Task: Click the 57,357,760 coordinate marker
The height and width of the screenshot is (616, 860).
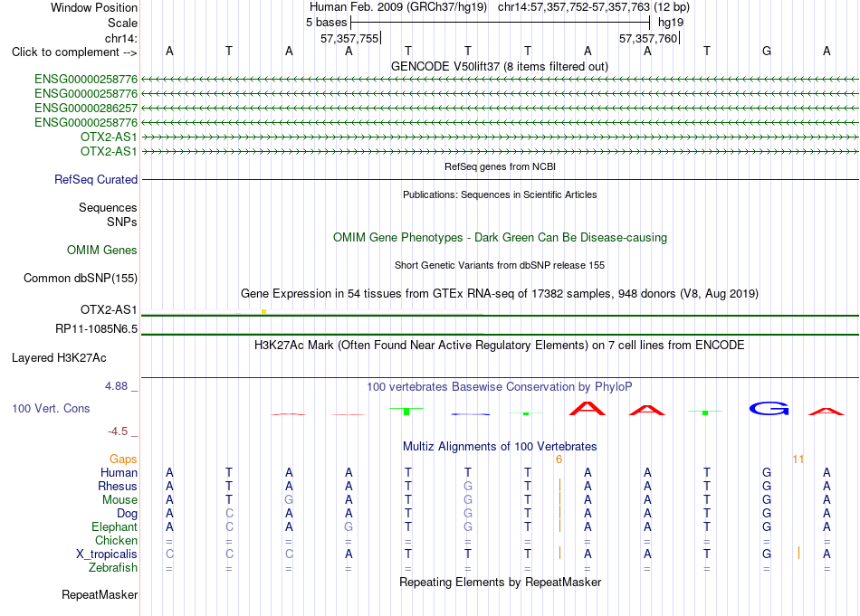Action: point(649,38)
